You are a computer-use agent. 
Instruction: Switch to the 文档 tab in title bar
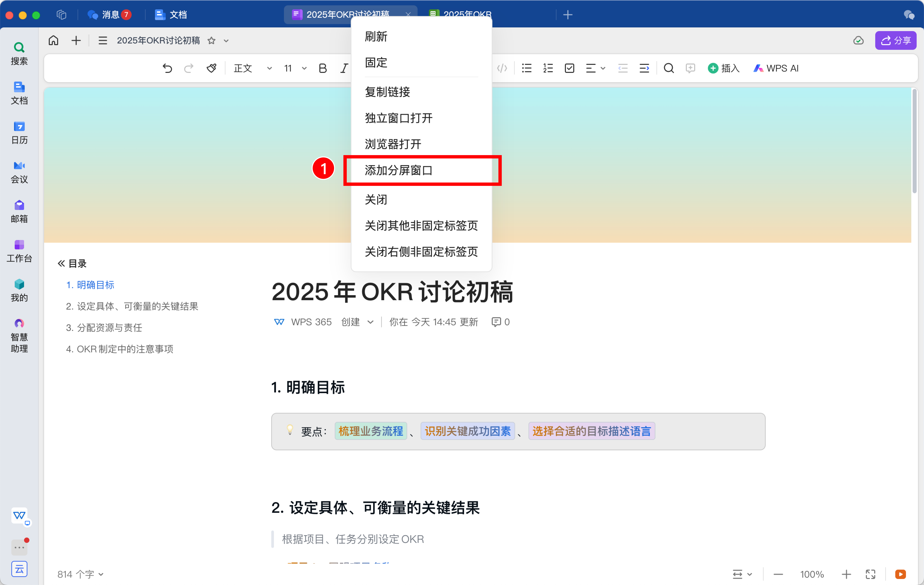(x=171, y=15)
